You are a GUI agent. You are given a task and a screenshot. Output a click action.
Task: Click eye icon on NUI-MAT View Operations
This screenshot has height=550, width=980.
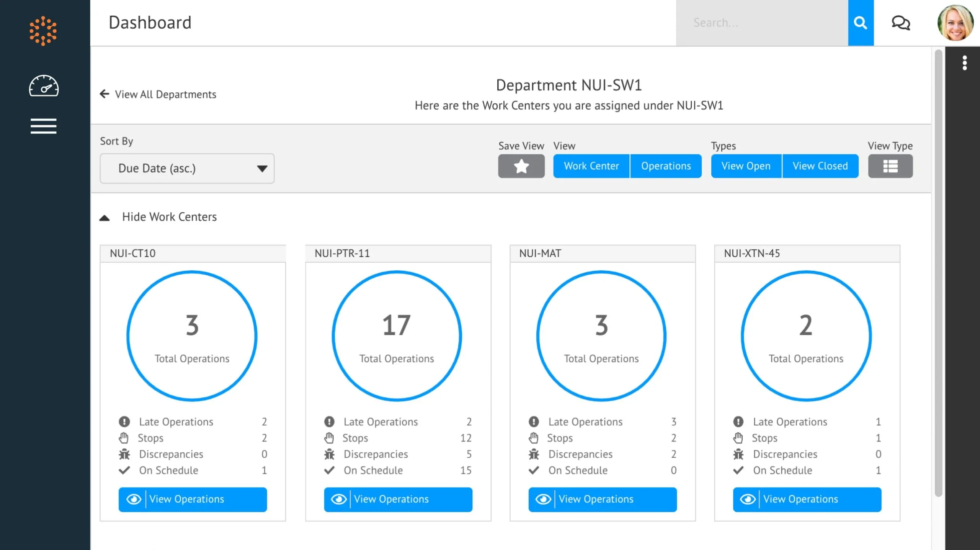click(x=543, y=499)
